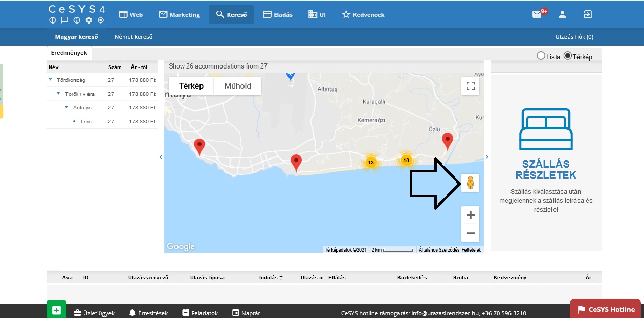
Task: Open the Google logo link on the map
Action: coord(181,247)
